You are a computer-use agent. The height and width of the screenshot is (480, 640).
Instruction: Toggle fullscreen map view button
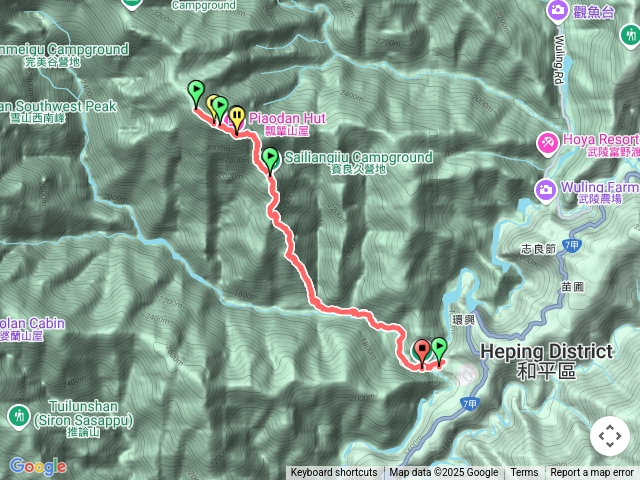click(x=610, y=436)
